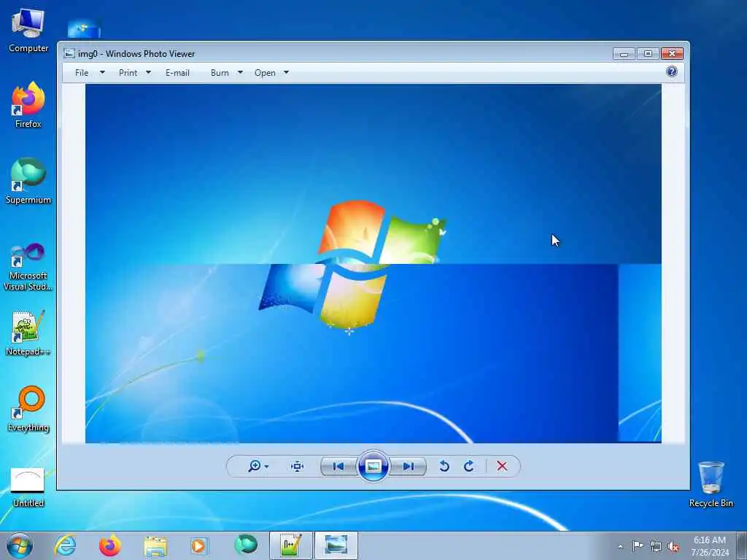
Task: Click the E-mail menu item
Action: click(x=178, y=72)
